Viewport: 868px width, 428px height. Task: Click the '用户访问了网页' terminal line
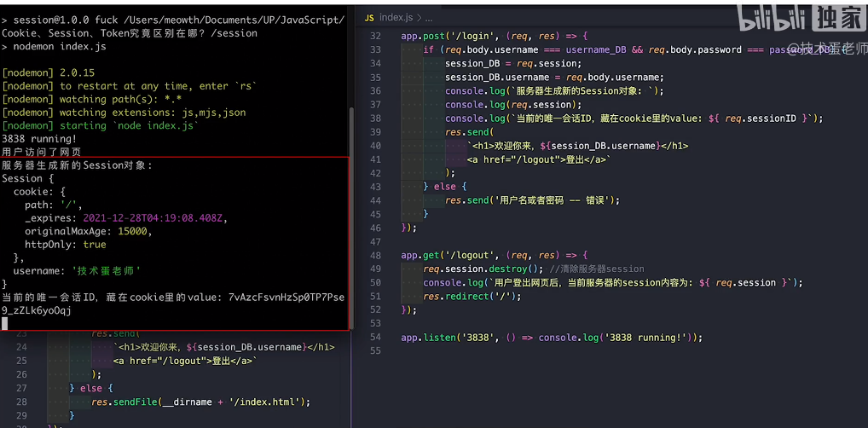42,152
